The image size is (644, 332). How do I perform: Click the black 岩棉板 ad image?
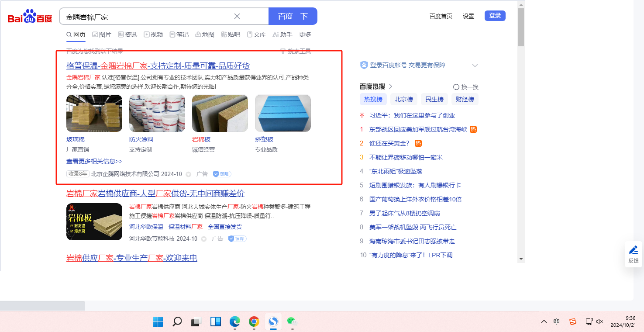click(x=94, y=221)
